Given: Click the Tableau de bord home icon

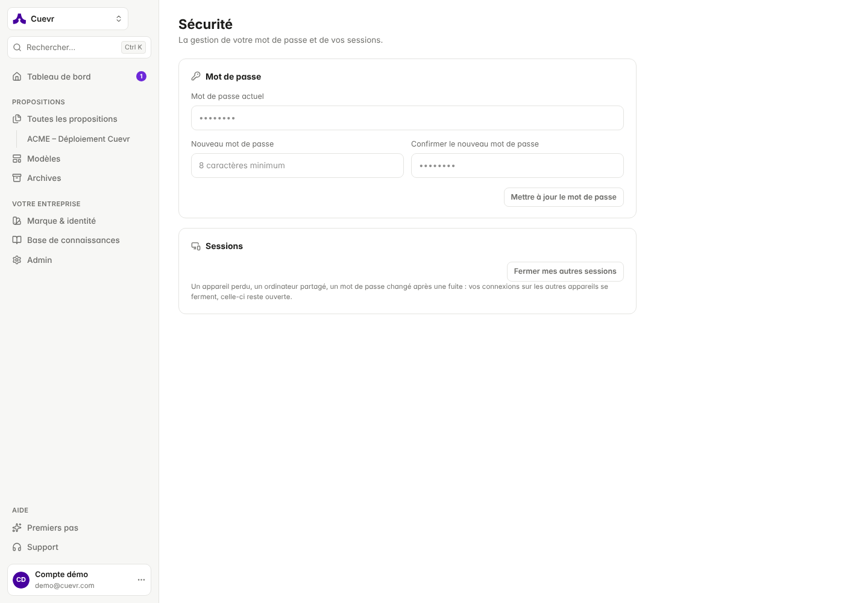Looking at the screenshot, I should [17, 77].
